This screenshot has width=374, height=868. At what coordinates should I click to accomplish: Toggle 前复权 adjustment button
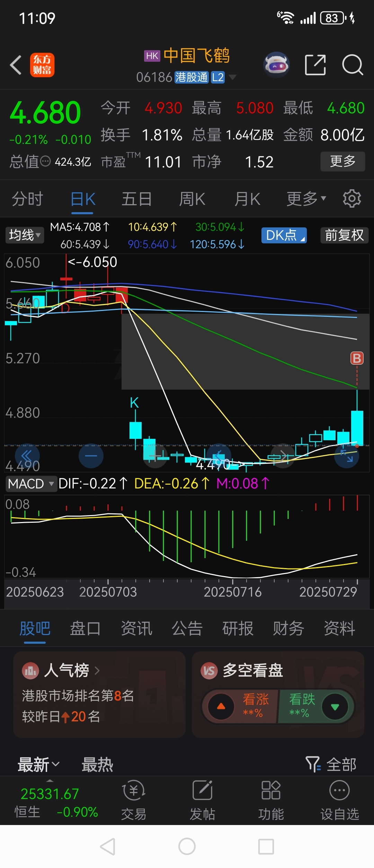pos(344,235)
